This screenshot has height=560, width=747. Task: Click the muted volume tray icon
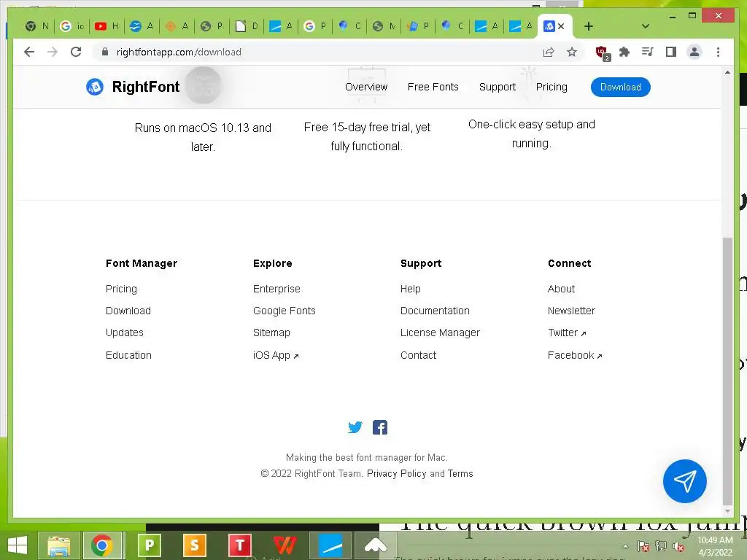tap(678, 546)
